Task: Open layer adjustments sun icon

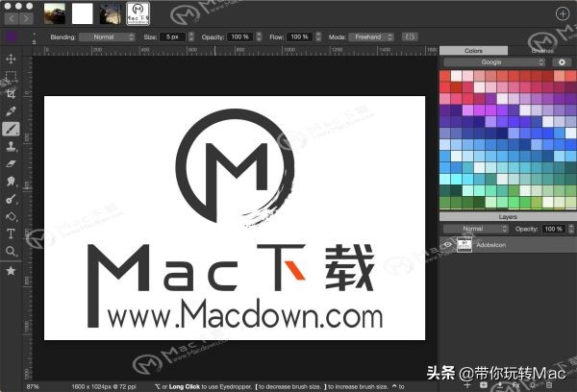Action: click(533, 385)
